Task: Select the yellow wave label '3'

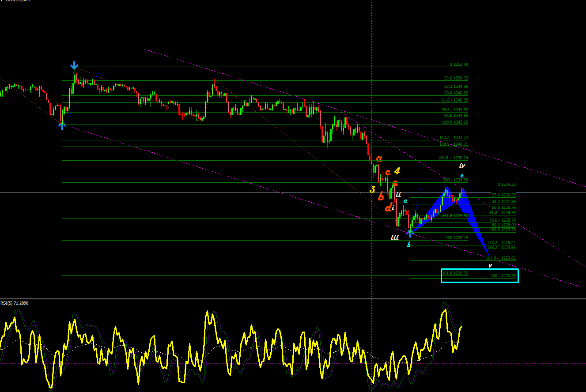Action: pos(373,190)
